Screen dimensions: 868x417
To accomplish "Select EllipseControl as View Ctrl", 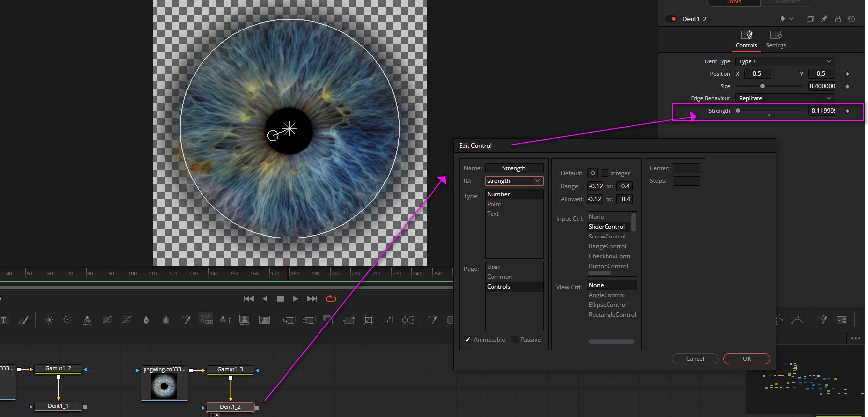I will tap(612, 305).
